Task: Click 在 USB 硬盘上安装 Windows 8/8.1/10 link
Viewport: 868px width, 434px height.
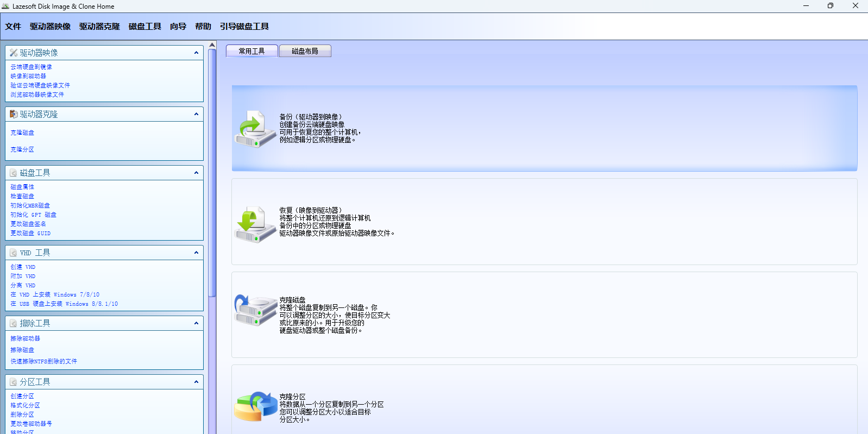Action: (64, 304)
